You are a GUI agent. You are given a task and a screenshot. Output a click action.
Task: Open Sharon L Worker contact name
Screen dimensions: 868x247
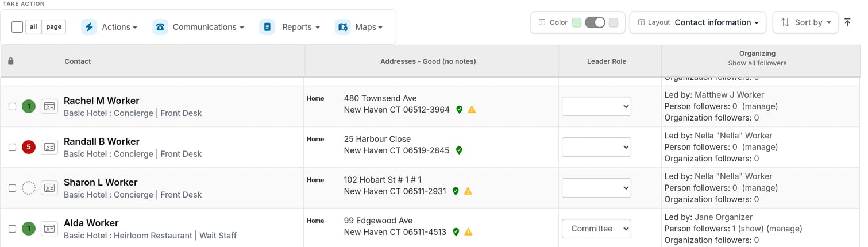tap(101, 182)
